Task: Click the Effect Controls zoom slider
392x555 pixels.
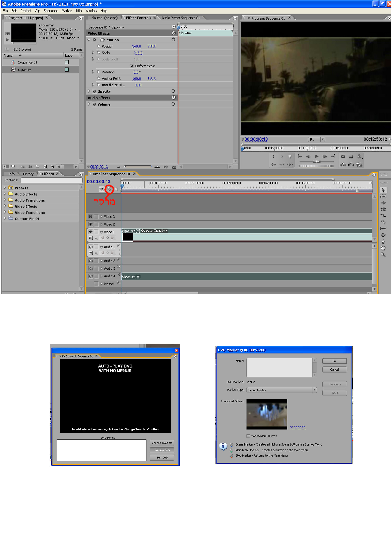Action: tap(138, 167)
